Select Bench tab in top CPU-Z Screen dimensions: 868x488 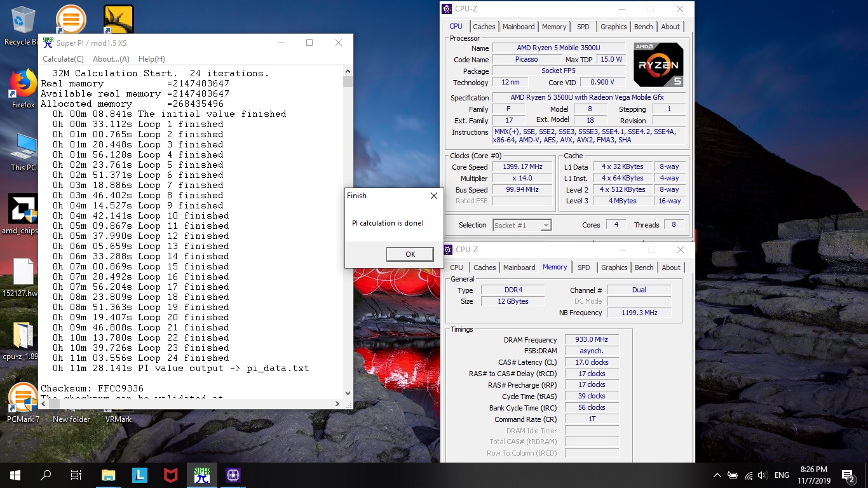[x=644, y=27]
